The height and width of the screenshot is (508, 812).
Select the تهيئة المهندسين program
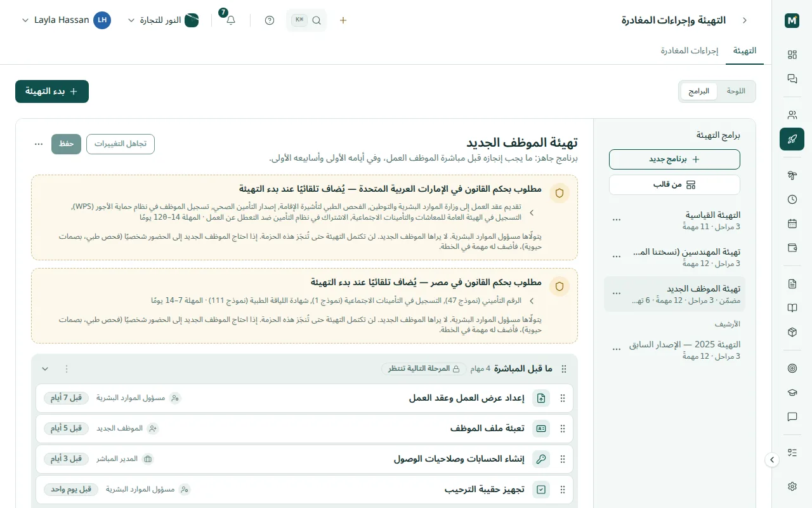point(674,257)
